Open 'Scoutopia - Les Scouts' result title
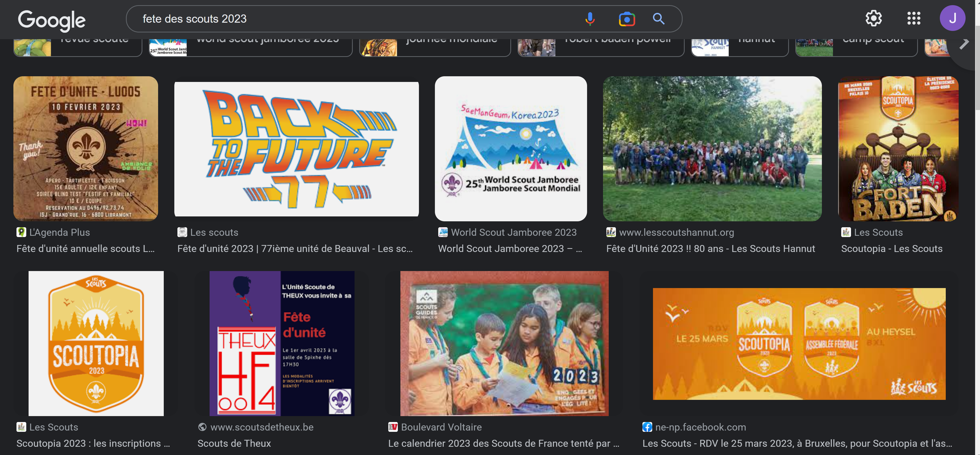980x455 pixels. (892, 249)
